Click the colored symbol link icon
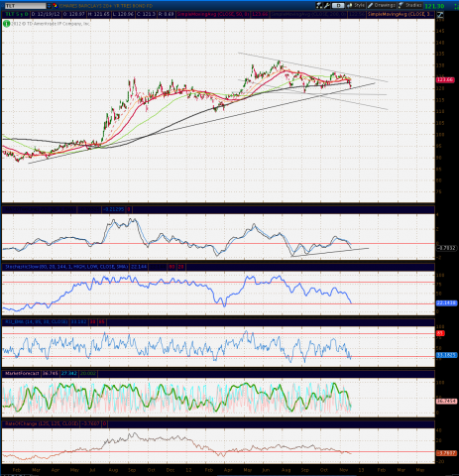459x476 pixels. coord(55,6)
